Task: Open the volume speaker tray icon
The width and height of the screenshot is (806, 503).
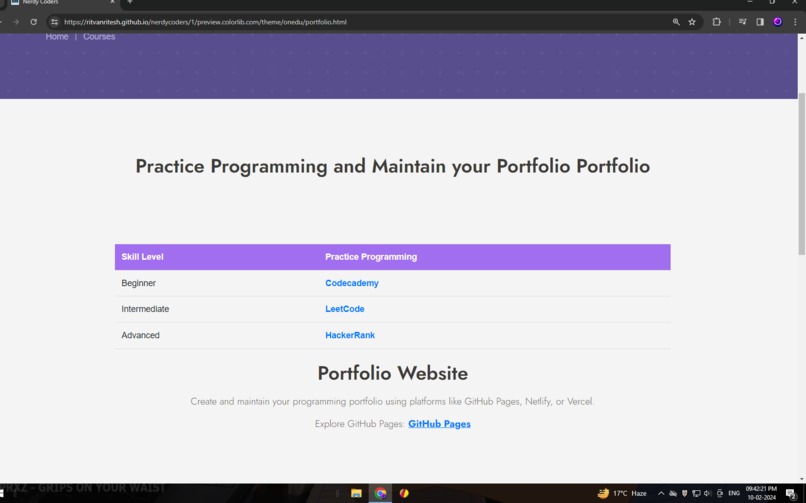Action: 708,493
